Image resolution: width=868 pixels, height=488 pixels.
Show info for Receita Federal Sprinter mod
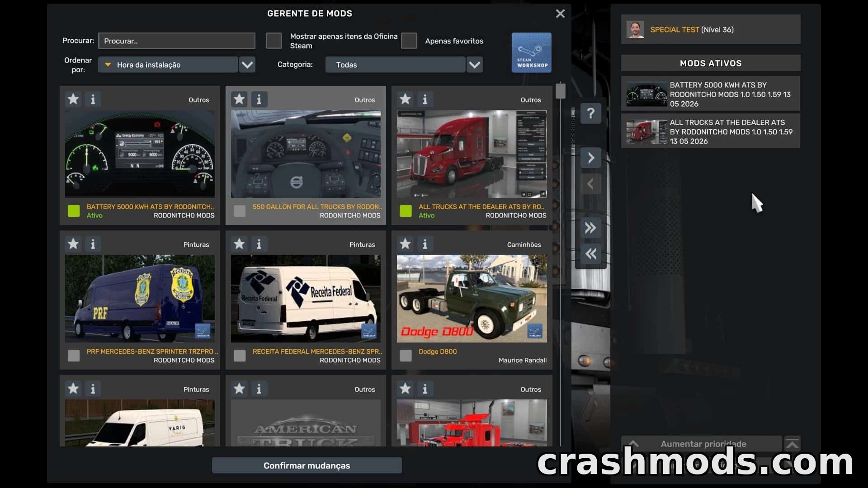[x=259, y=244]
